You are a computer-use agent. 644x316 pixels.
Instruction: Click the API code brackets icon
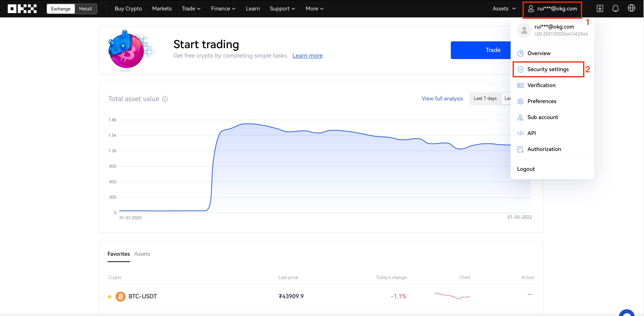point(521,133)
